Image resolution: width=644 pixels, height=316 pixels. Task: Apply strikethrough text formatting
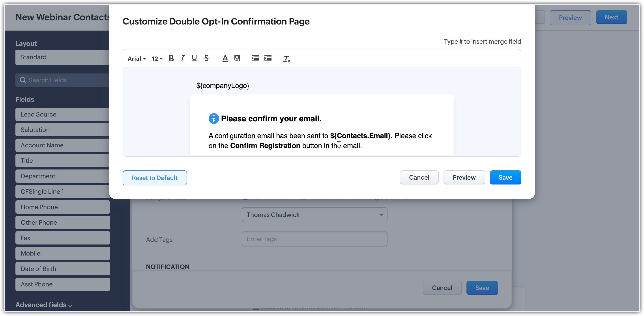(206, 58)
